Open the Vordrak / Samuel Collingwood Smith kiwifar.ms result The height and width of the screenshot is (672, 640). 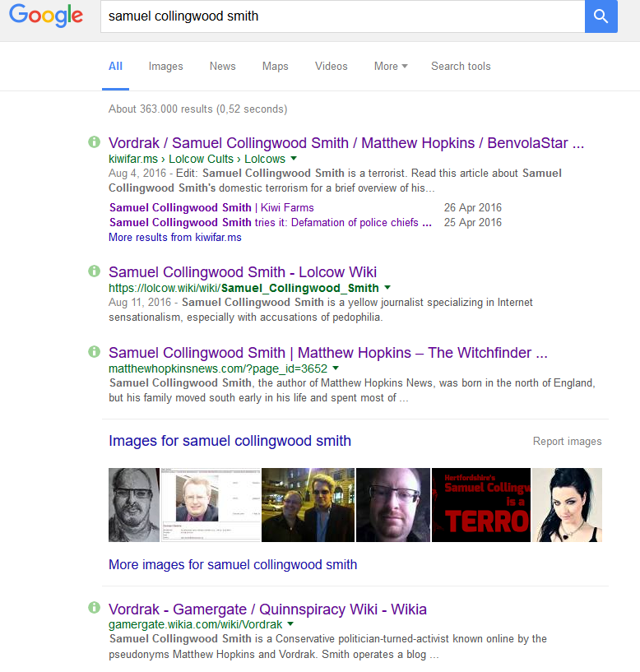pos(346,143)
